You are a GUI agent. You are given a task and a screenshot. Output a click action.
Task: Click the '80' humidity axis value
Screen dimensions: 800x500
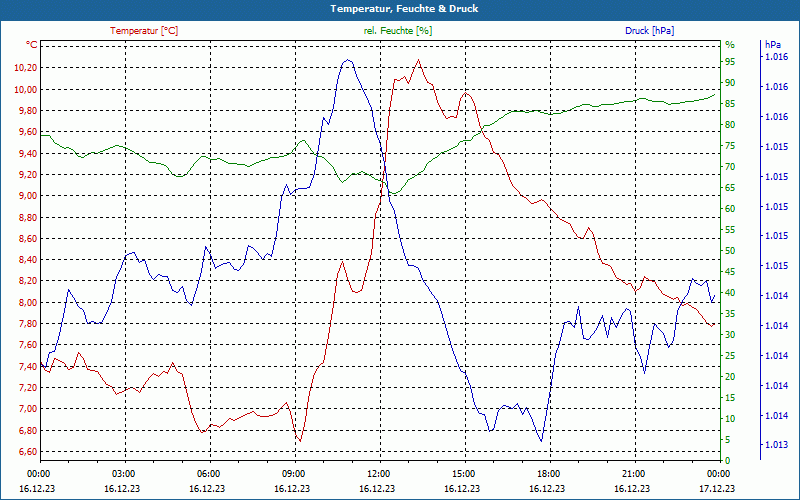coord(730,124)
